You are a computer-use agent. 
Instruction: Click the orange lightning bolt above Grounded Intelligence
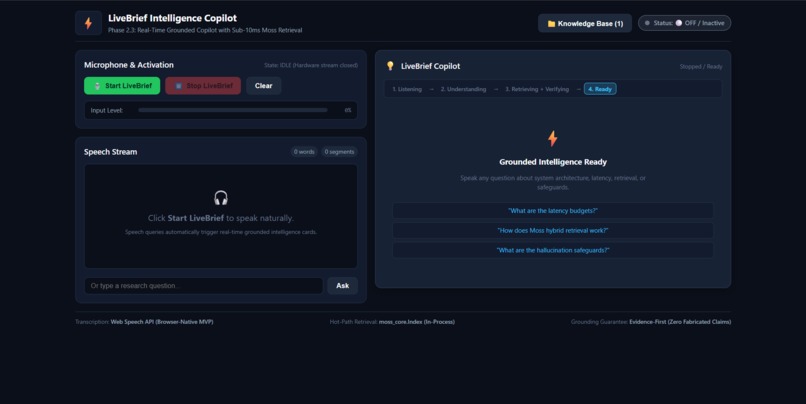coord(553,138)
